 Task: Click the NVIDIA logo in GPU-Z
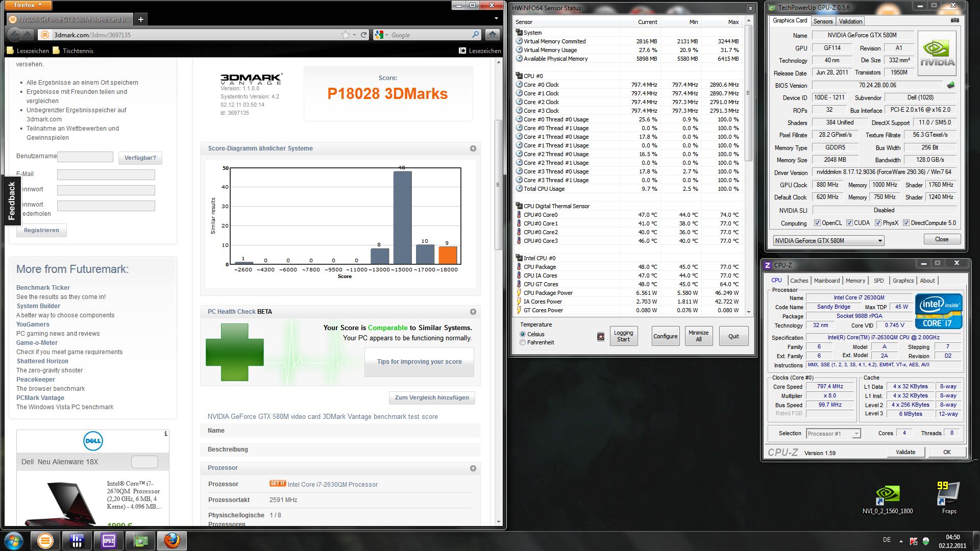[937, 54]
